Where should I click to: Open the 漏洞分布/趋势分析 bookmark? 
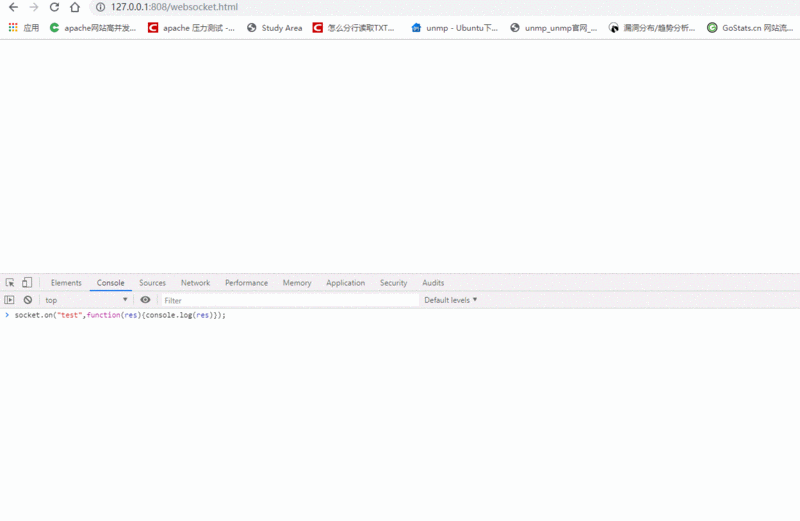click(652, 28)
